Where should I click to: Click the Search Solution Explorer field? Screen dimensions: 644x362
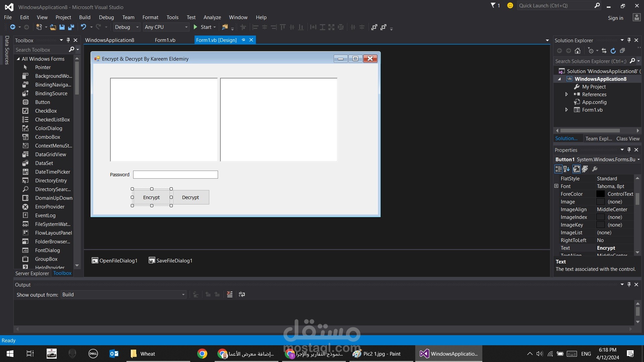click(591, 61)
